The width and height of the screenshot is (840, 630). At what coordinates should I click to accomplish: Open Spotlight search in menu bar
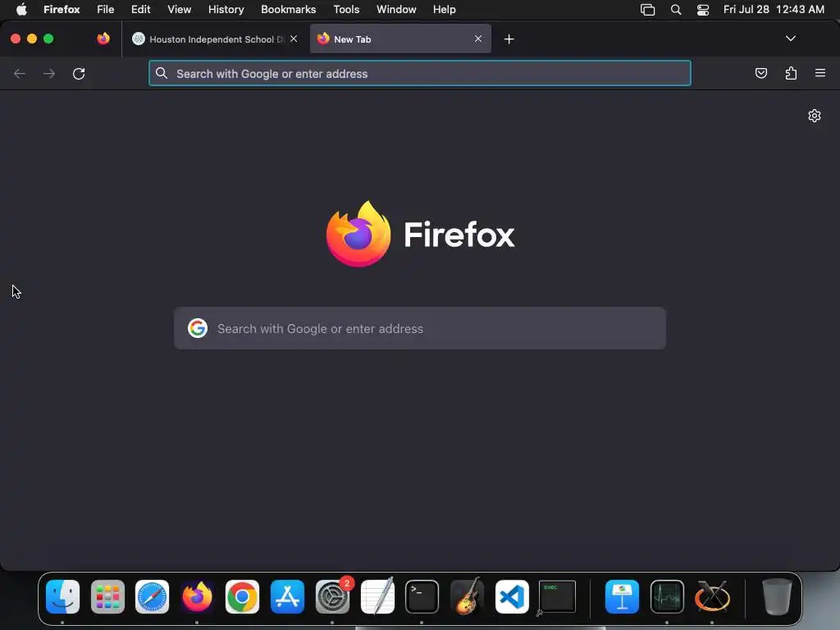[676, 10]
